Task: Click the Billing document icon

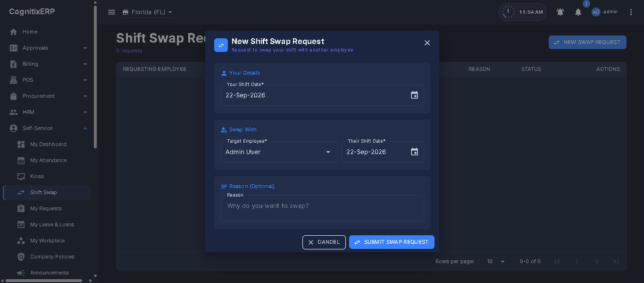Action: tap(14, 64)
